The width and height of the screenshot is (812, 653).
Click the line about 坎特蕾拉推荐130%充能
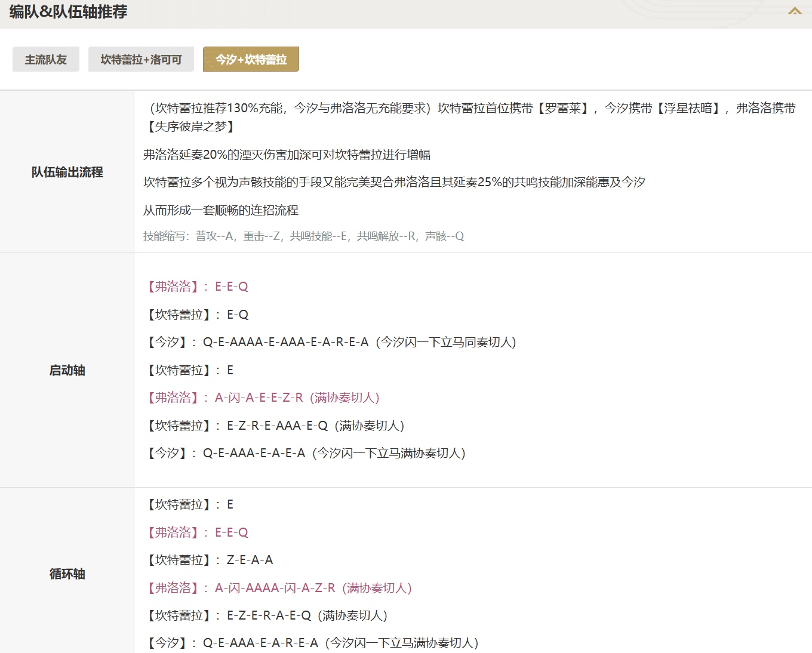(469, 117)
